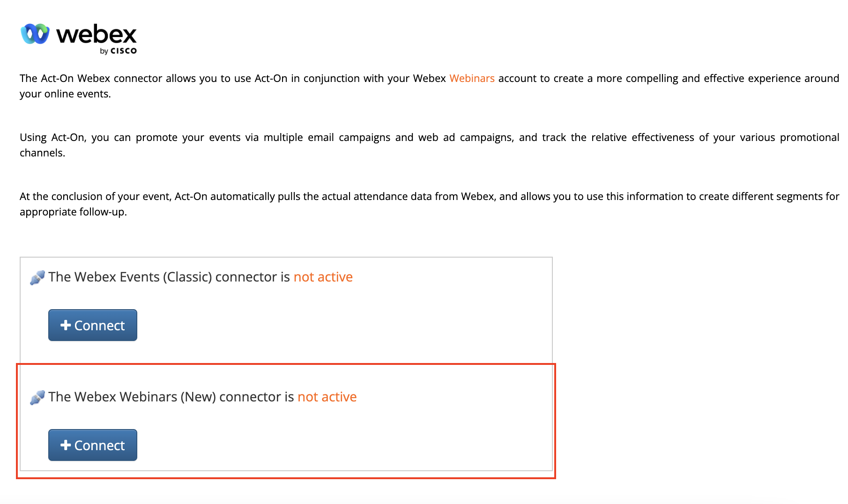This screenshot has width=848, height=504.
Task: Click the "by CISCO" text under the logo
Action: point(118,51)
